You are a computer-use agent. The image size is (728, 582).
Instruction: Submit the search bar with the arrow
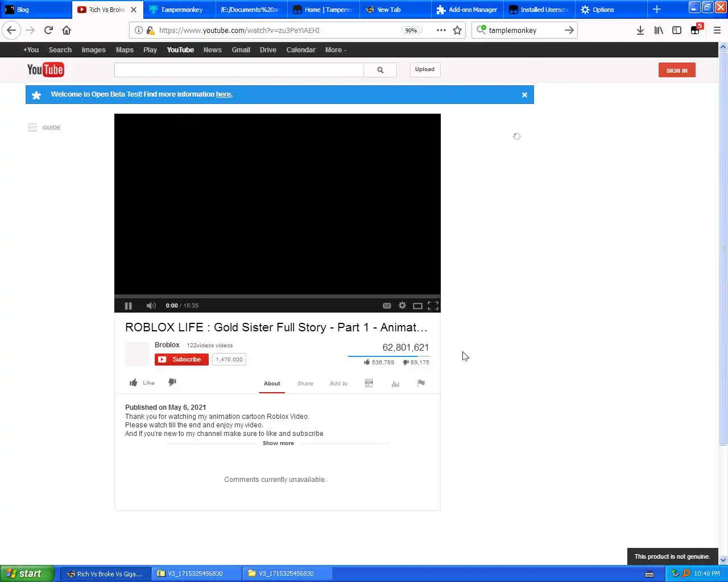click(x=569, y=30)
